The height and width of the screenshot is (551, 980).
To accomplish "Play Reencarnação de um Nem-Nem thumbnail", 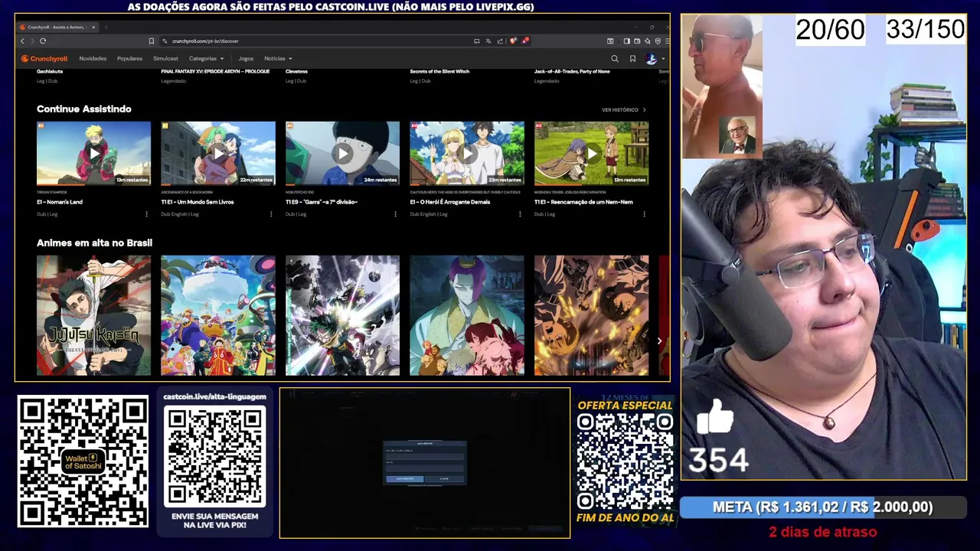I will pyautogui.click(x=591, y=153).
